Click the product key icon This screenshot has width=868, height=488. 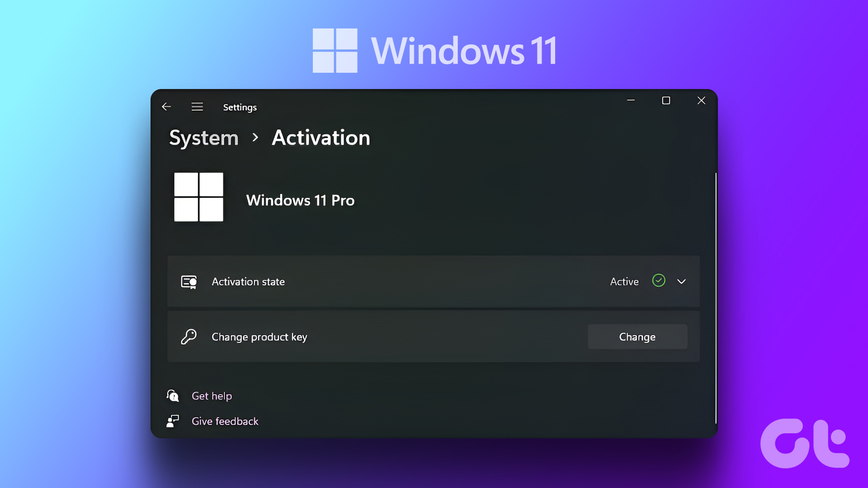point(189,337)
